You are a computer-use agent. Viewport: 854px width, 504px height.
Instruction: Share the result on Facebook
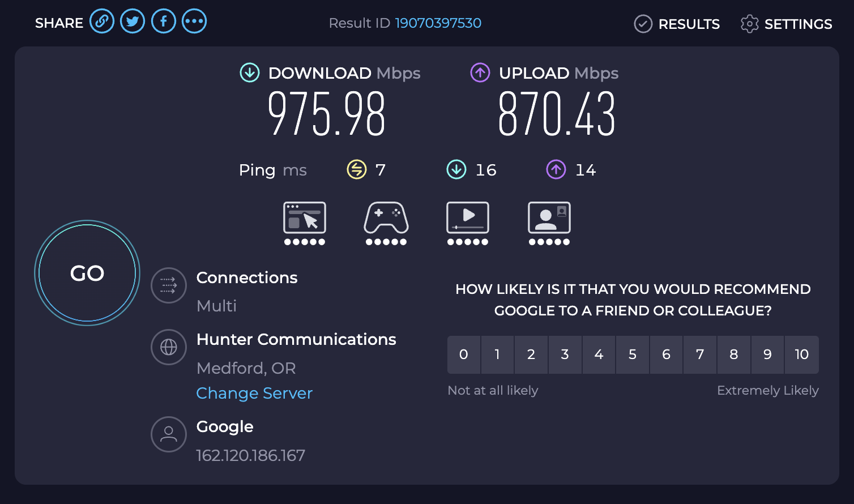pyautogui.click(x=163, y=21)
